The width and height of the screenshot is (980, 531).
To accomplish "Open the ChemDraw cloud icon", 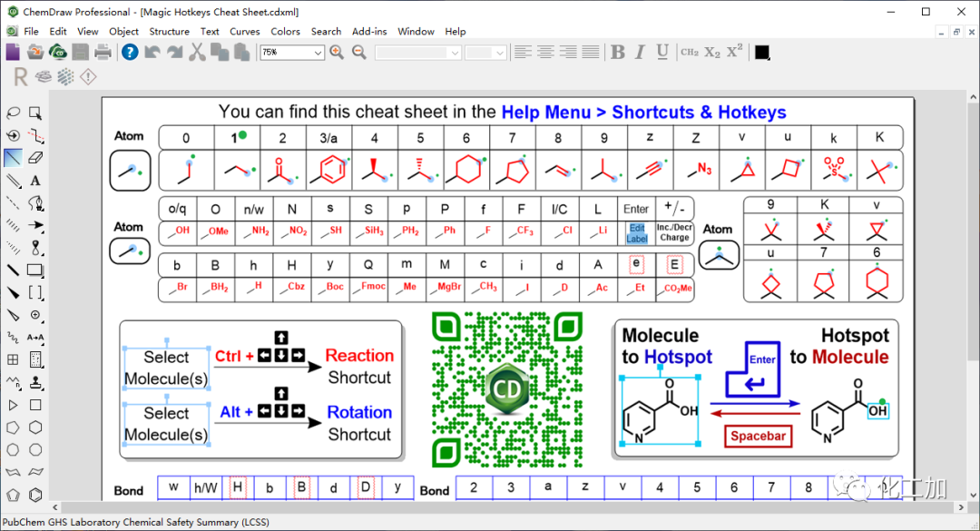I will pyautogui.click(x=58, y=53).
